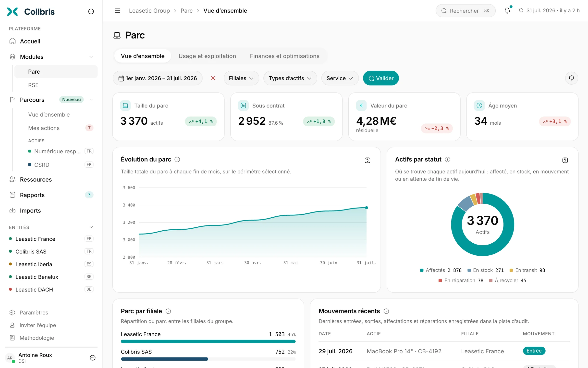This screenshot has height=368, width=588.
Task: Open the info icon beside Actifs par statut
Action: [448, 159]
